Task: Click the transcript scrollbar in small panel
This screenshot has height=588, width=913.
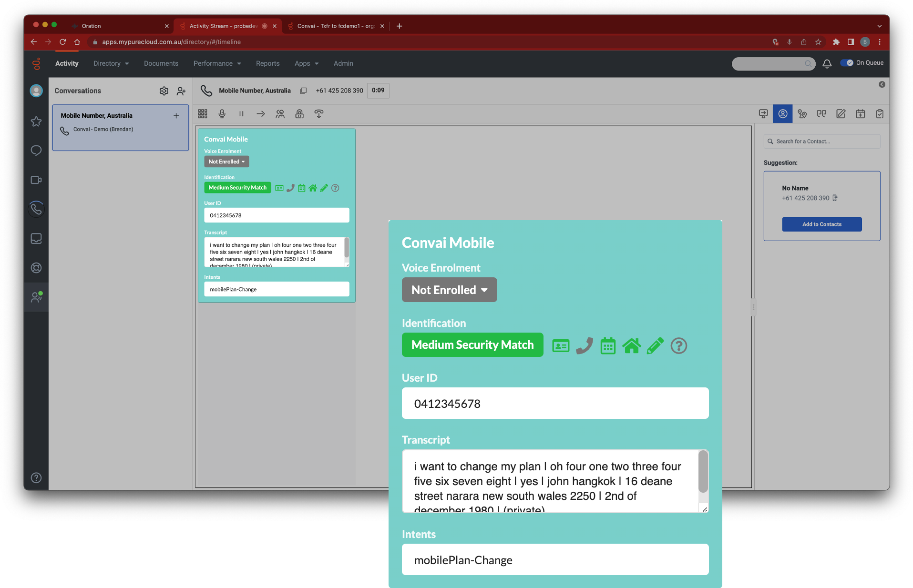Action: pos(347,248)
